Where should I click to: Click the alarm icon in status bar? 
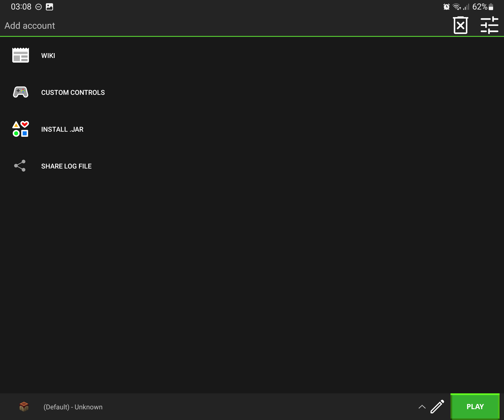click(446, 7)
